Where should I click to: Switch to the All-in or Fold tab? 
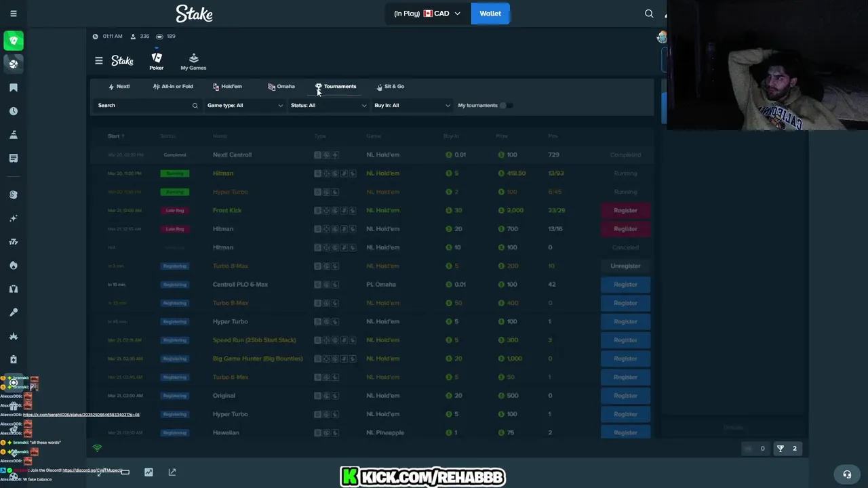coord(173,87)
